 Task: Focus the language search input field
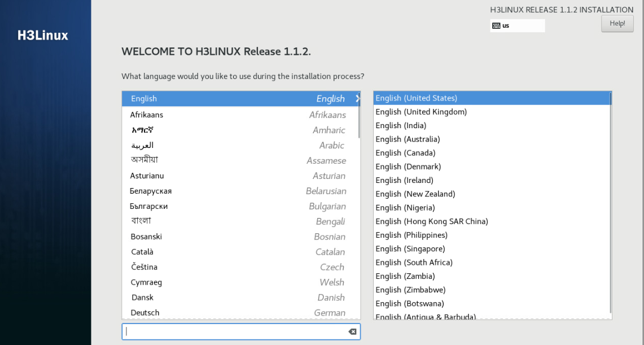coord(241,331)
